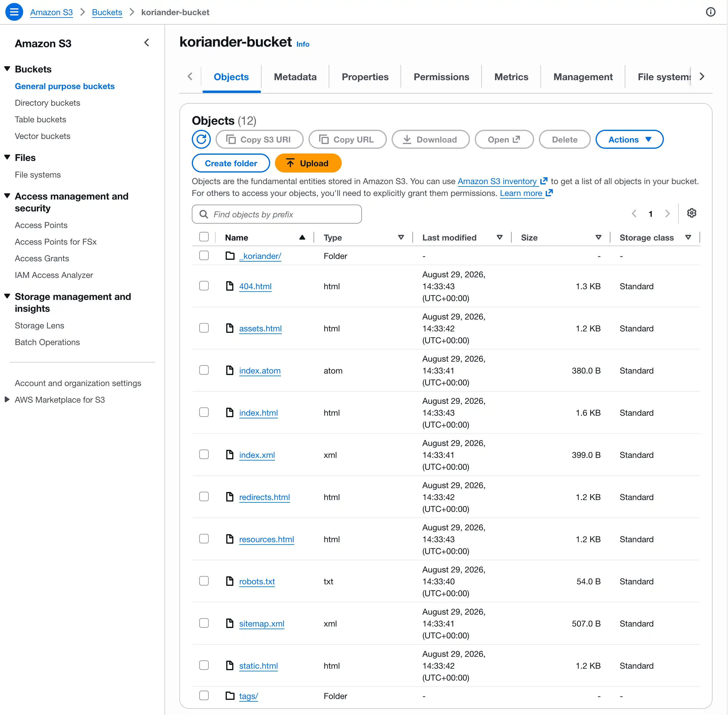This screenshot has width=728, height=715.
Task: Click the file icon beside assets.html
Action: click(230, 328)
